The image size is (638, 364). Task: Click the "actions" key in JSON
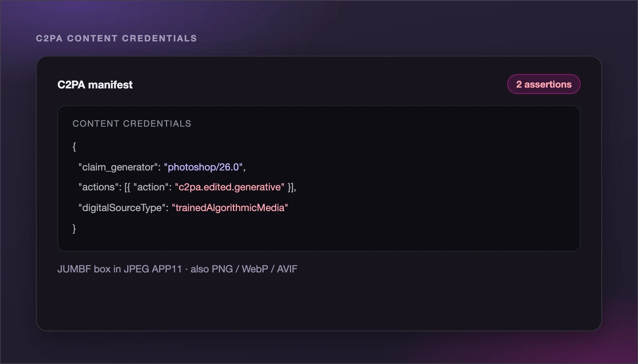click(100, 187)
